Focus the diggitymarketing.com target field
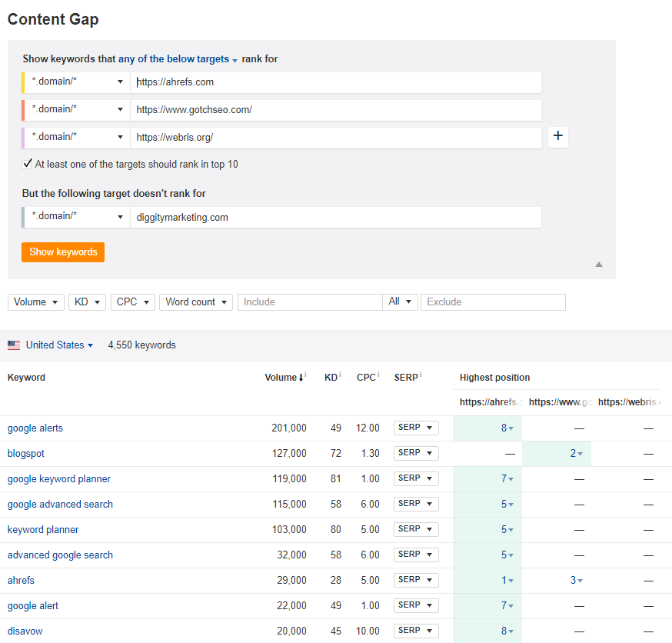672x643 pixels. (x=336, y=217)
